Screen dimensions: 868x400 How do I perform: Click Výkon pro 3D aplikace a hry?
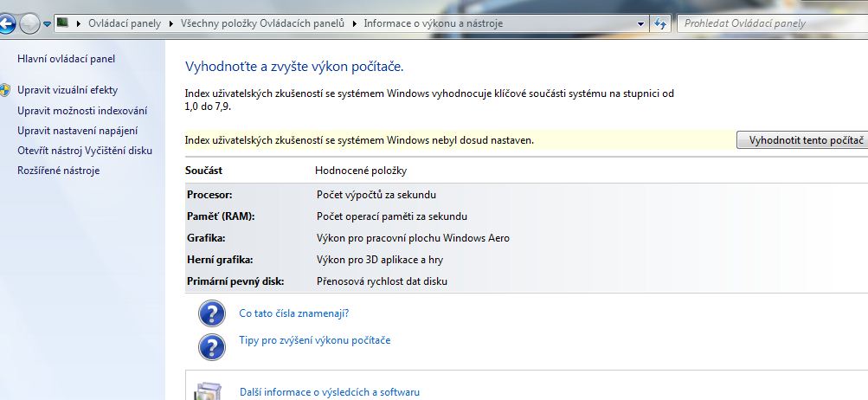(380, 260)
